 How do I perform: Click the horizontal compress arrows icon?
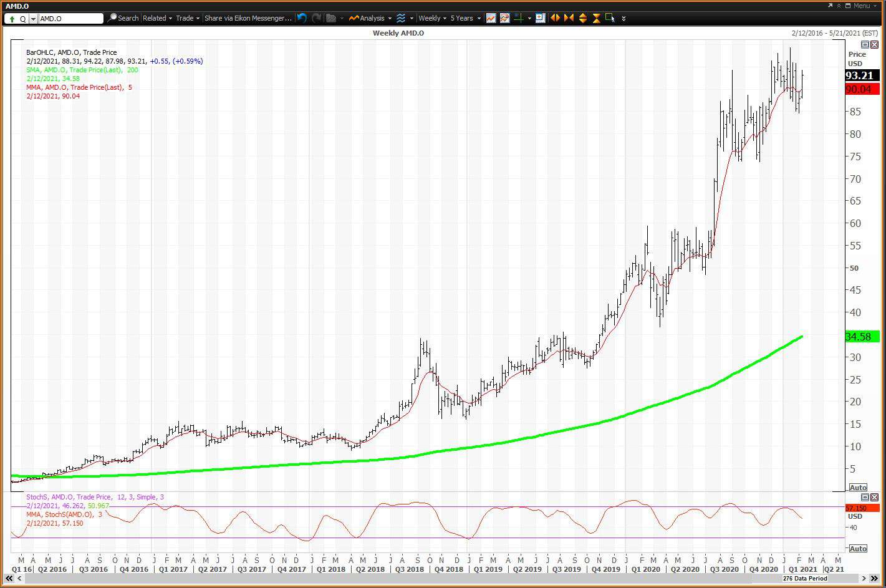click(569, 18)
